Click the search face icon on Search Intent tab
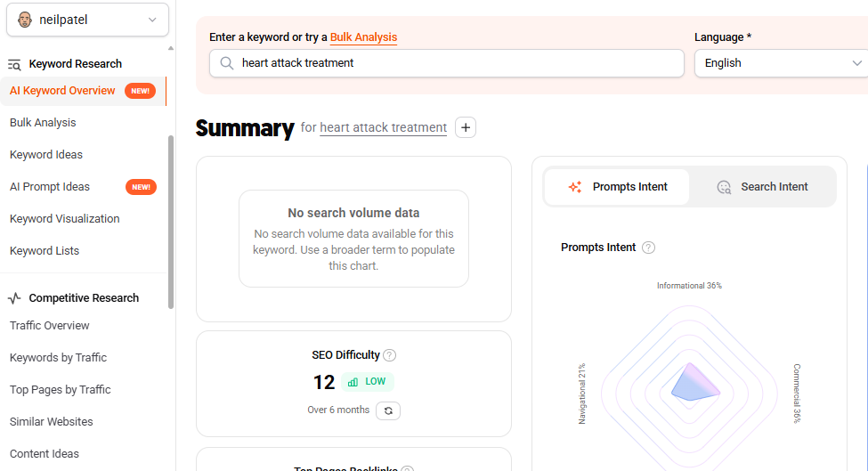Viewport: 868px width, 471px height. coord(724,187)
